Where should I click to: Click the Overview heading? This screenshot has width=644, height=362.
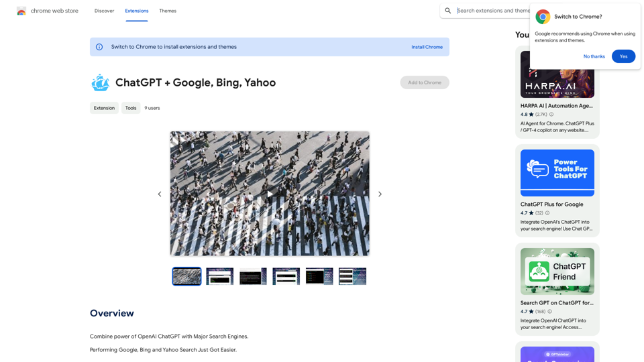point(112,313)
